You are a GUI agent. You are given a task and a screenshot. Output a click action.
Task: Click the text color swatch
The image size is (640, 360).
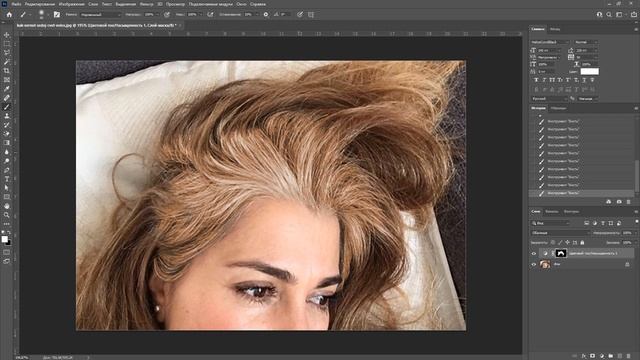click(x=589, y=71)
